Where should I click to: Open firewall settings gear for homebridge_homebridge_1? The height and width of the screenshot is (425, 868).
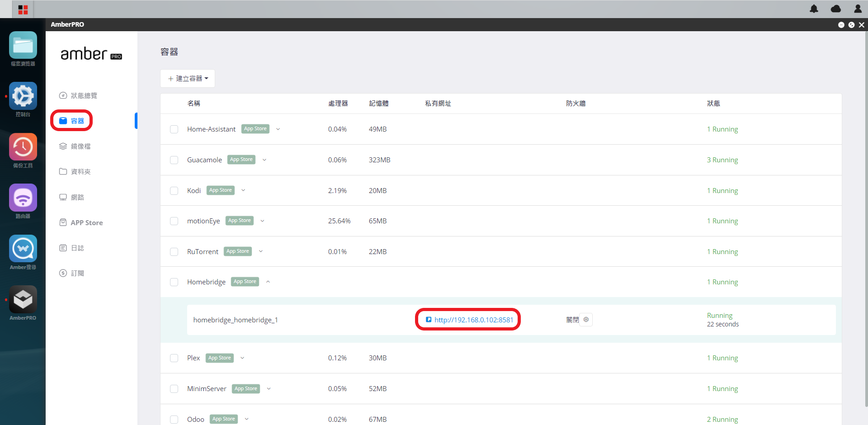tap(586, 320)
